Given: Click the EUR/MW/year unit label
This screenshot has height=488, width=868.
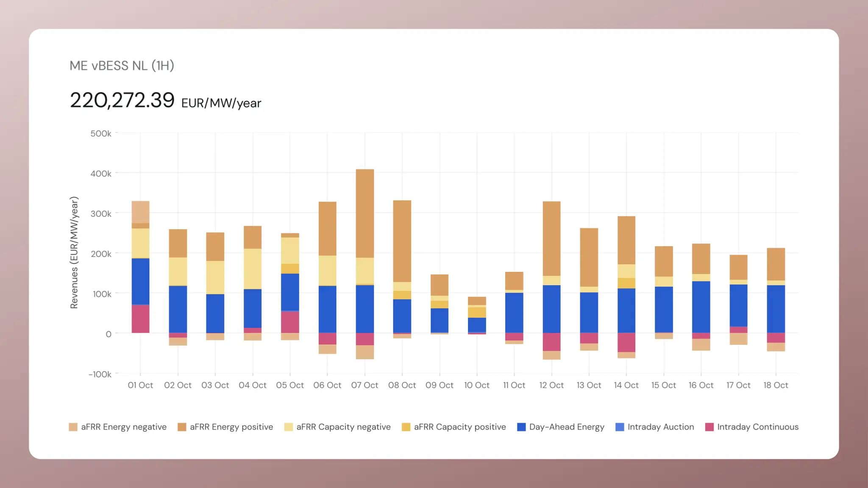Looking at the screenshot, I should (221, 103).
